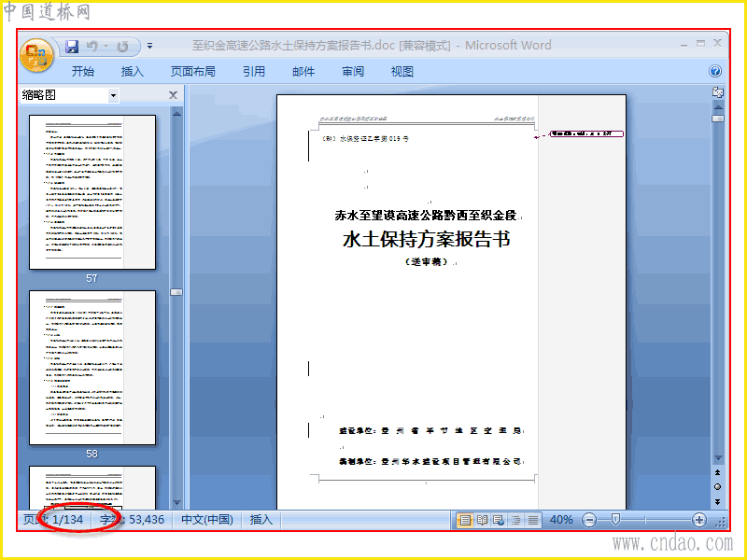Minimize the Word window
Image resolution: width=747 pixels, height=560 pixels.
(x=684, y=44)
